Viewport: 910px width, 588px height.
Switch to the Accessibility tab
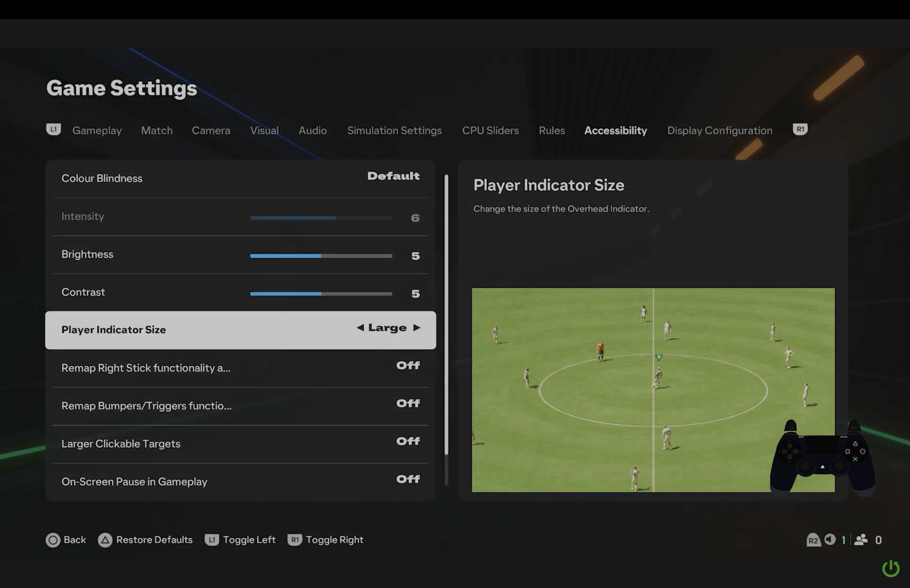[616, 131]
